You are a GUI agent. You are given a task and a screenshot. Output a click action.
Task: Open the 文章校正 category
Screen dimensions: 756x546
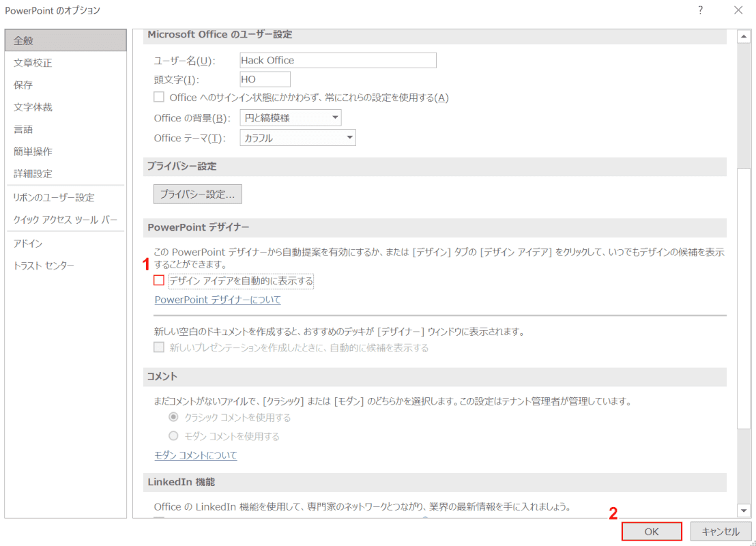coord(66,63)
